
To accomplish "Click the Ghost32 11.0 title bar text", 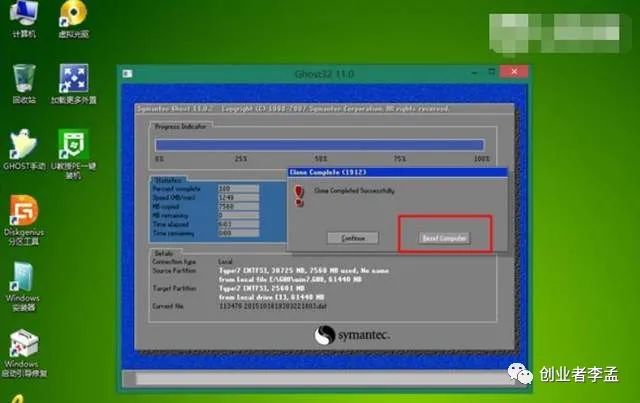I will coord(324,74).
